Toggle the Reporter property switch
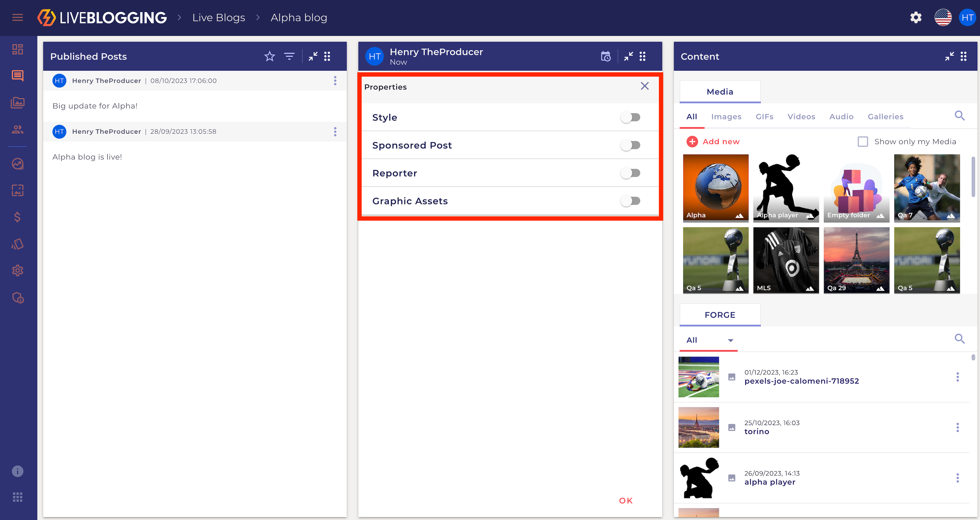The width and height of the screenshot is (980, 520). (630, 173)
